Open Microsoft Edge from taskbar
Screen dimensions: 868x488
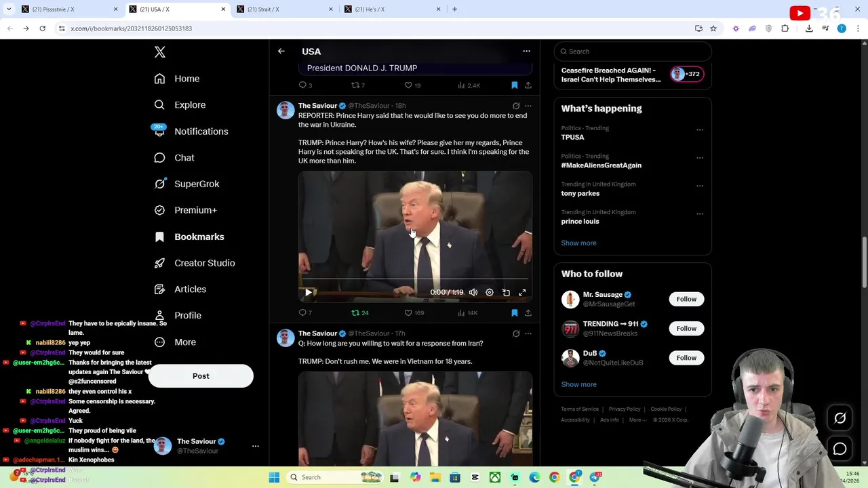coord(534,478)
